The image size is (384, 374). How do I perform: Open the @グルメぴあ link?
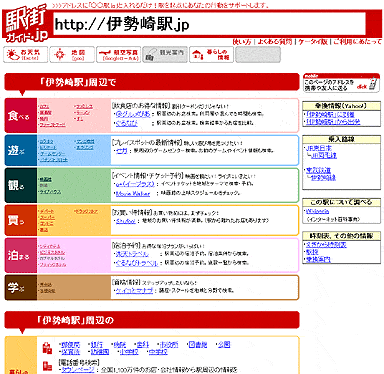pyautogui.click(x=133, y=114)
